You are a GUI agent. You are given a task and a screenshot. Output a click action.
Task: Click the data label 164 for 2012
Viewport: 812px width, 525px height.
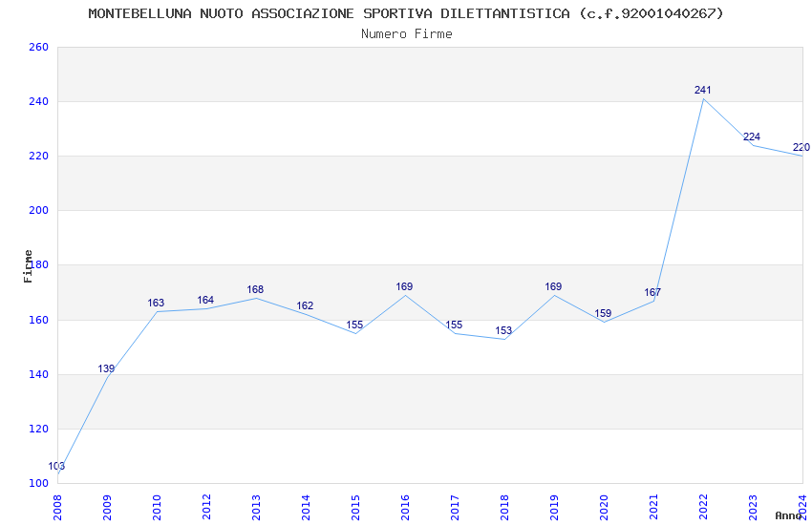pyautogui.click(x=205, y=300)
